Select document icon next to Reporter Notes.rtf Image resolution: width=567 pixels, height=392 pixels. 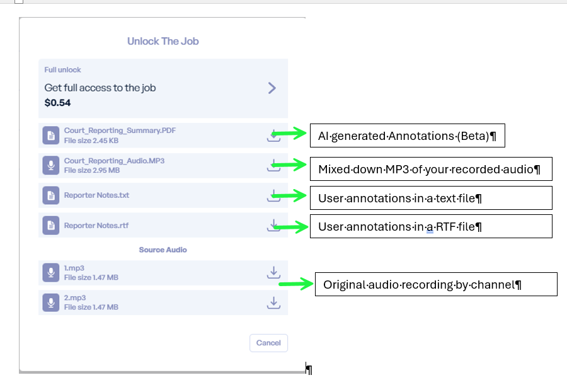[x=51, y=225]
